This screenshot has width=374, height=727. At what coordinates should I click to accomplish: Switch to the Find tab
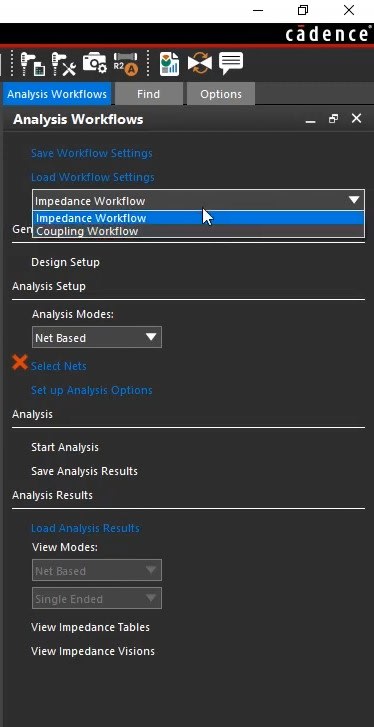pos(148,94)
